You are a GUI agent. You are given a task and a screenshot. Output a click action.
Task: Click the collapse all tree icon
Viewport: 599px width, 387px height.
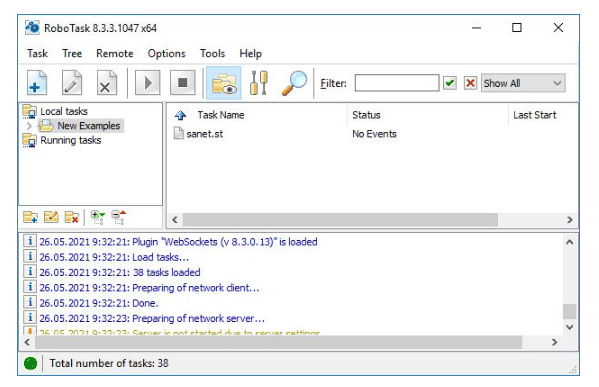click(x=118, y=217)
